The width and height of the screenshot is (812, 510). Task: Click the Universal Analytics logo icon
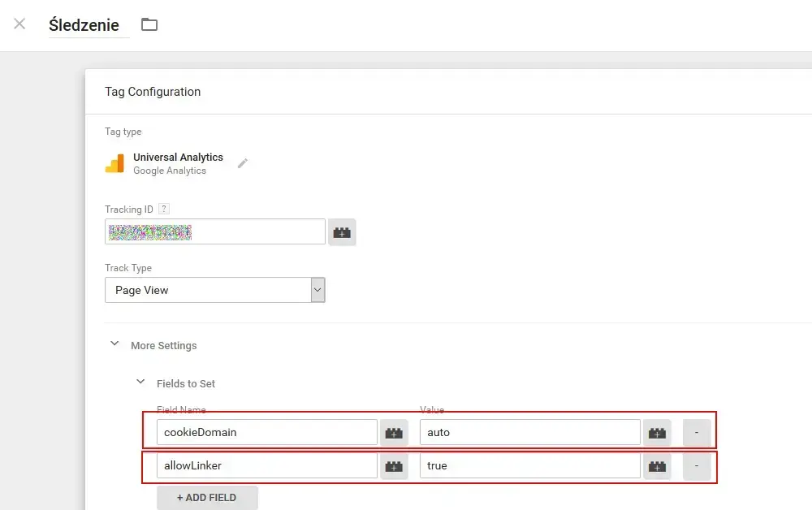point(114,163)
